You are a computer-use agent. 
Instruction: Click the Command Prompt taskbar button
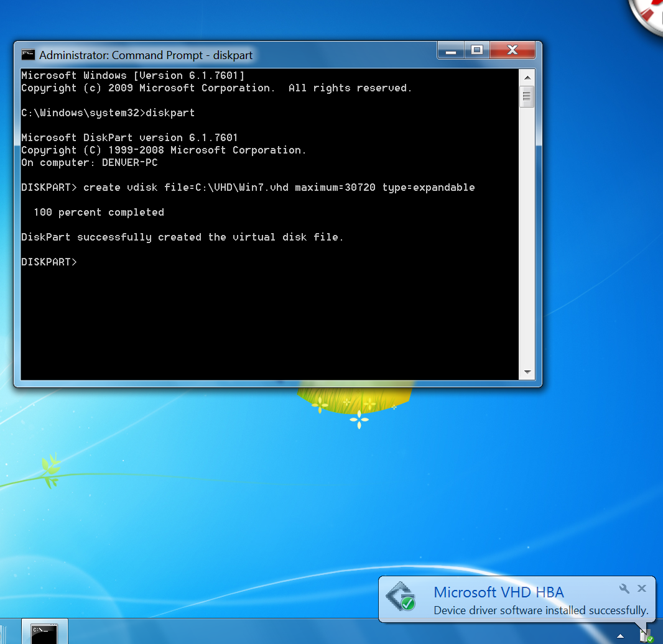[x=44, y=632]
